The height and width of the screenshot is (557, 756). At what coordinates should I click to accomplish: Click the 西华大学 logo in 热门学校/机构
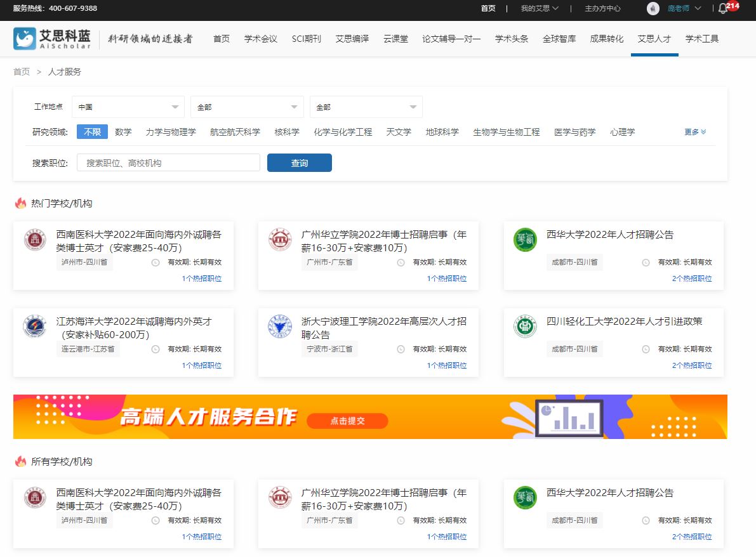click(x=525, y=239)
